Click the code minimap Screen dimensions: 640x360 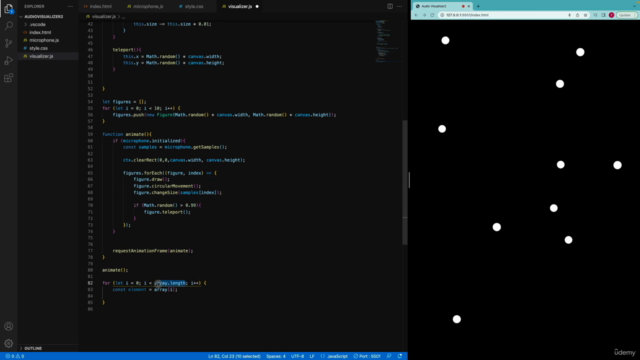click(x=388, y=41)
